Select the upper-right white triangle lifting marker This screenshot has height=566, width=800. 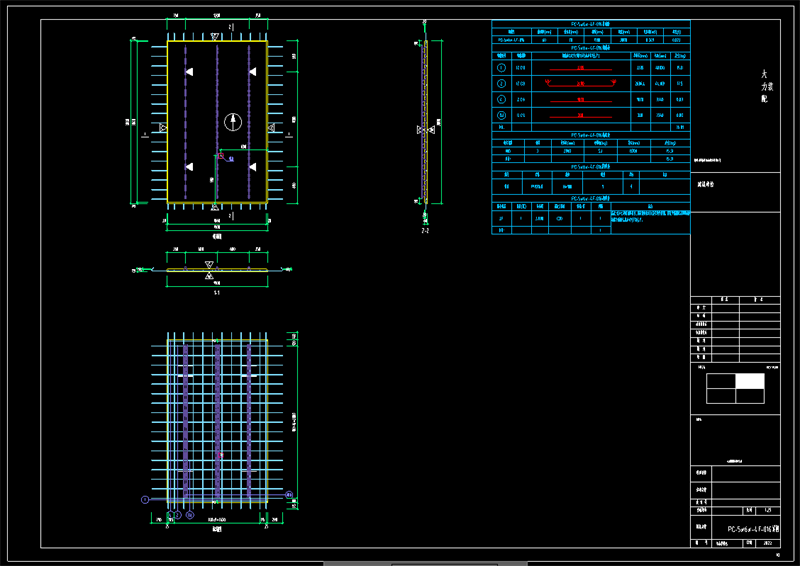pyautogui.click(x=253, y=72)
